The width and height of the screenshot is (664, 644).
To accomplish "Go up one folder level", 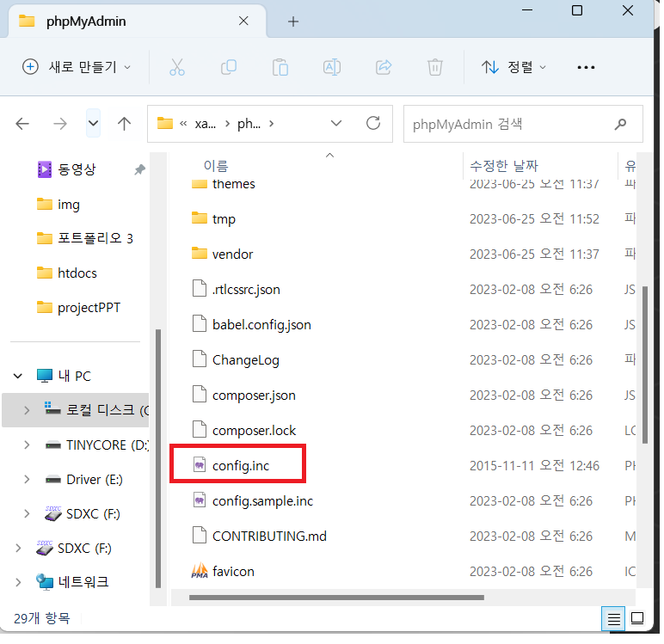I will click(x=124, y=124).
